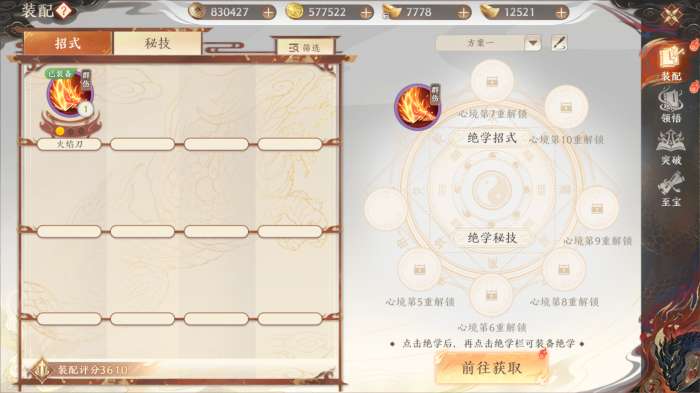The width and height of the screenshot is (700, 393).
Task: Open the 至宝 sidebar icon
Action: [671, 190]
